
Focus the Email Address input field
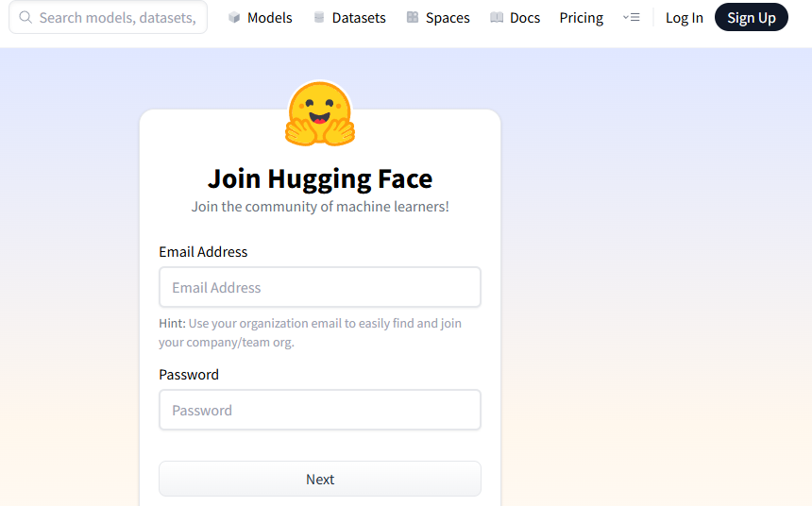click(320, 287)
